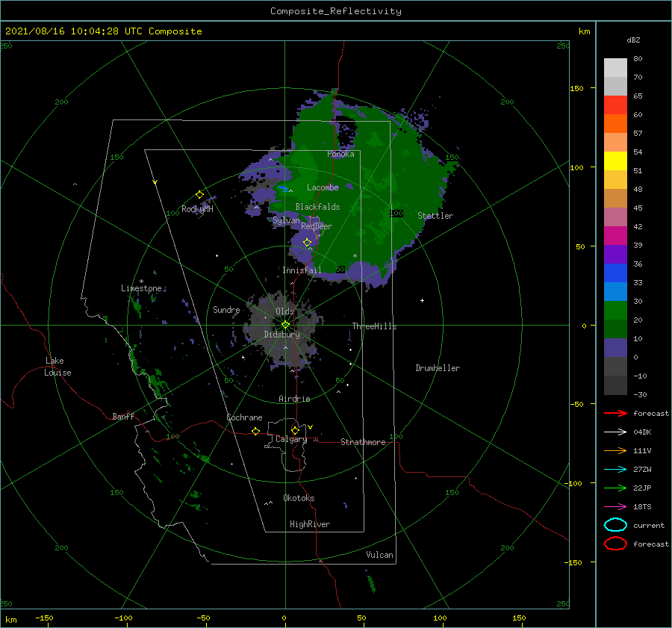Click the Cochrane label
Image resolution: width=672 pixels, height=628 pixels.
click(244, 417)
